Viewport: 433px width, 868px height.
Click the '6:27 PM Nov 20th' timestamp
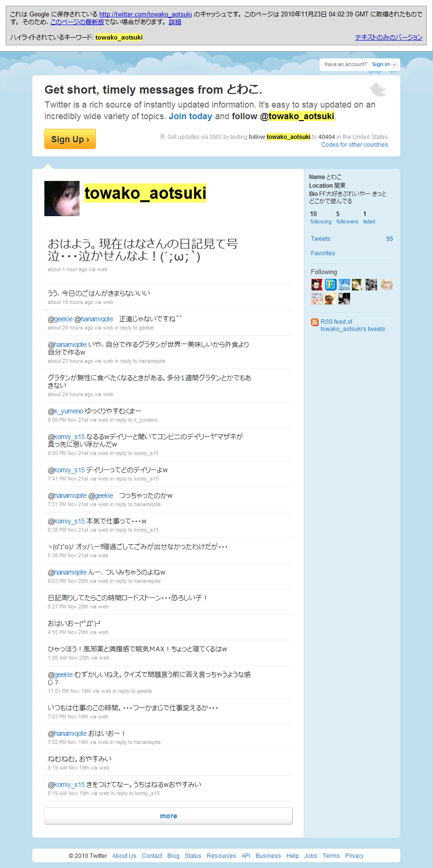pos(68,607)
